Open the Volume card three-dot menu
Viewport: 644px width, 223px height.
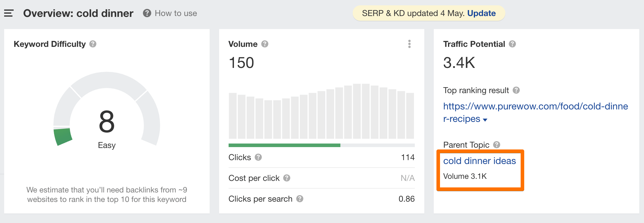(409, 44)
